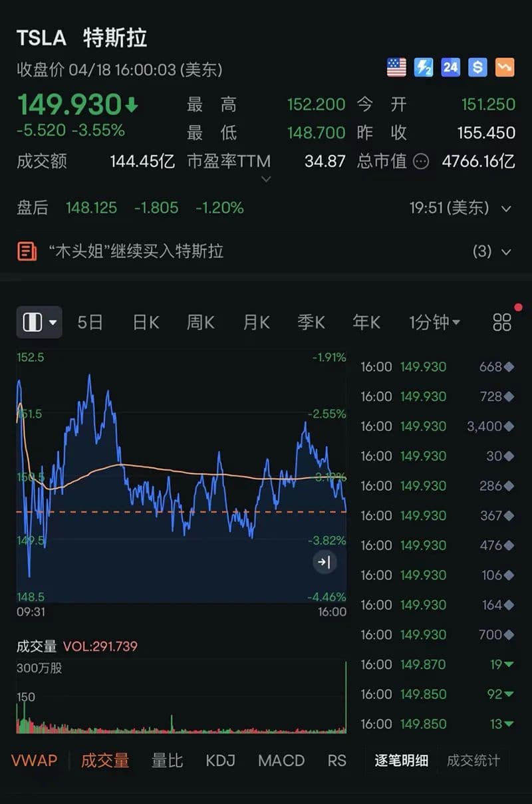Image resolution: width=532 pixels, height=804 pixels.
Task: Tap the trade row with volume 30
Action: click(x=438, y=456)
